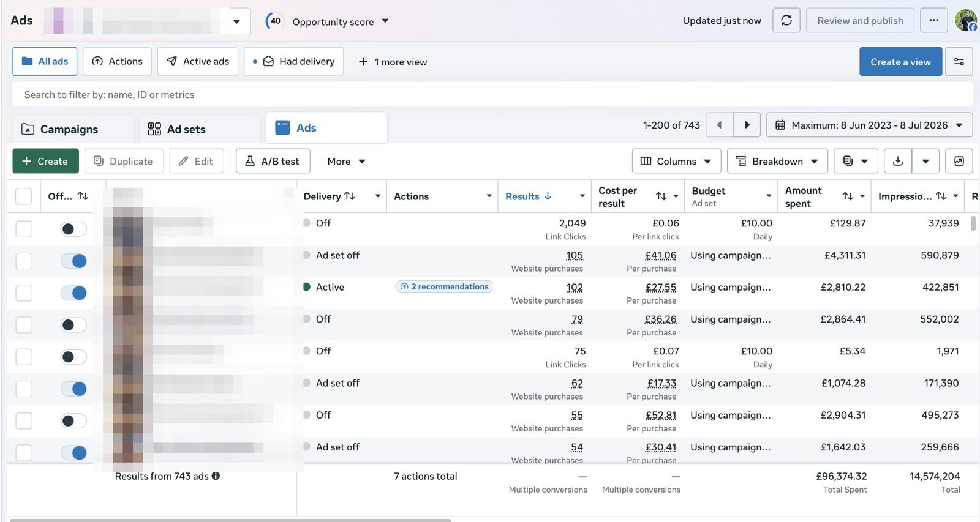Turn on the ad with 75 link clicks
This screenshot has width=980, height=522.
click(73, 357)
